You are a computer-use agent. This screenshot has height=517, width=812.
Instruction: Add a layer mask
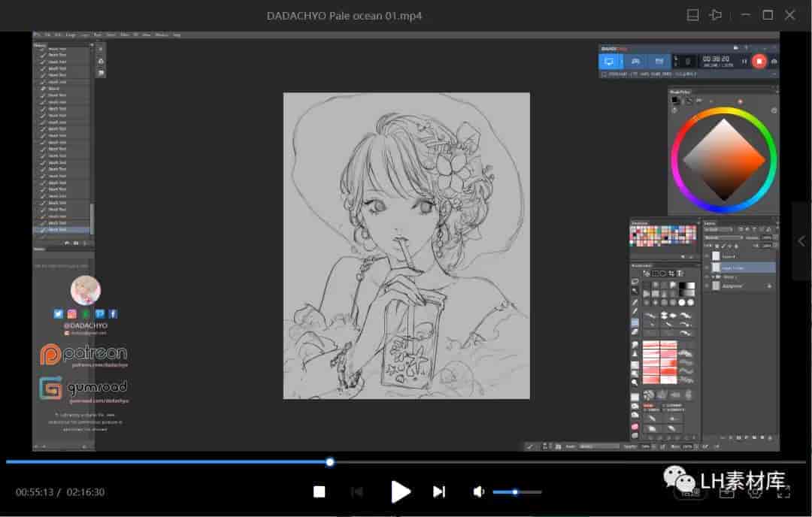739,438
